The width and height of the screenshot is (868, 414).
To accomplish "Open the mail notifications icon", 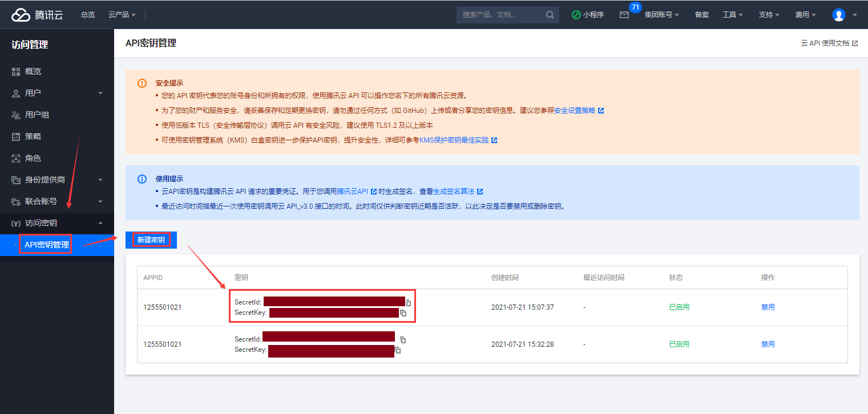I will tap(624, 15).
